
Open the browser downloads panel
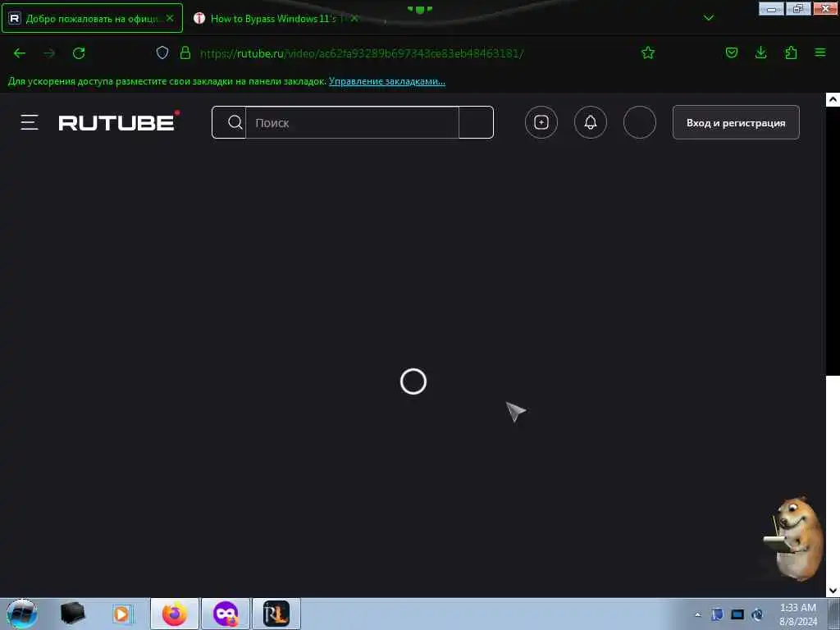click(760, 52)
